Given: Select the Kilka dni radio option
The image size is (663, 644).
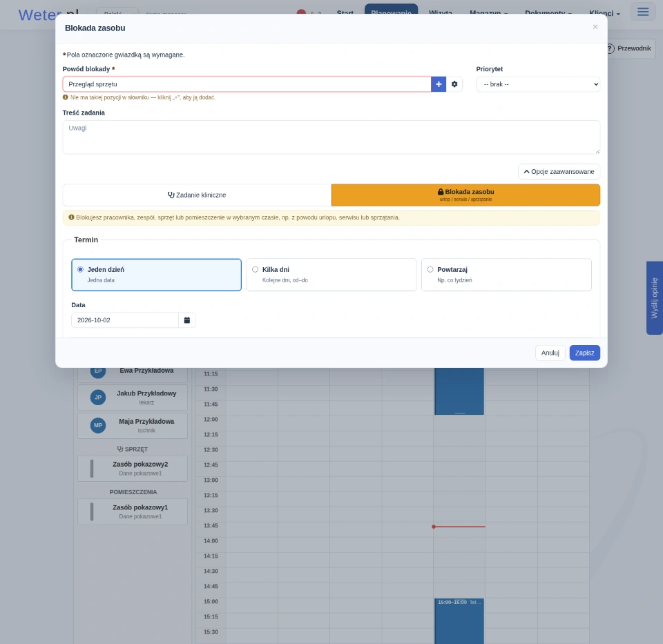Looking at the screenshot, I should [x=256, y=270].
